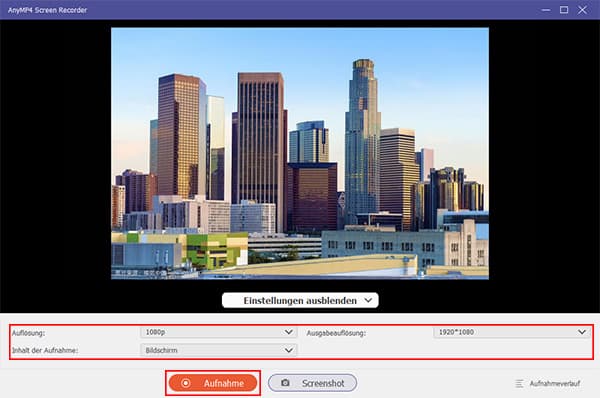Expand the Auflösung dropdown arrow

point(289,332)
